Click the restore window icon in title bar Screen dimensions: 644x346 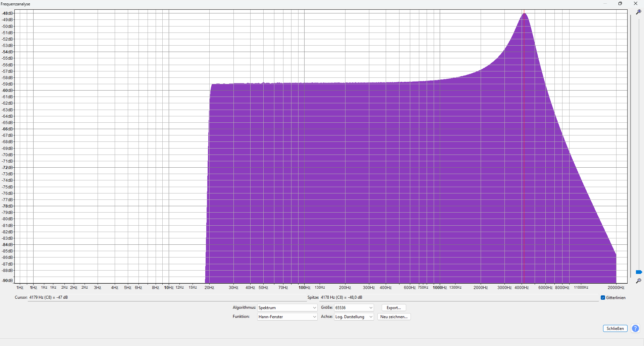[x=620, y=4]
